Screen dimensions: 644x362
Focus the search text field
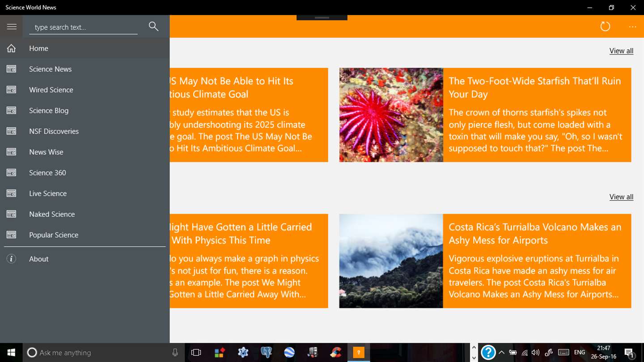coord(83,27)
